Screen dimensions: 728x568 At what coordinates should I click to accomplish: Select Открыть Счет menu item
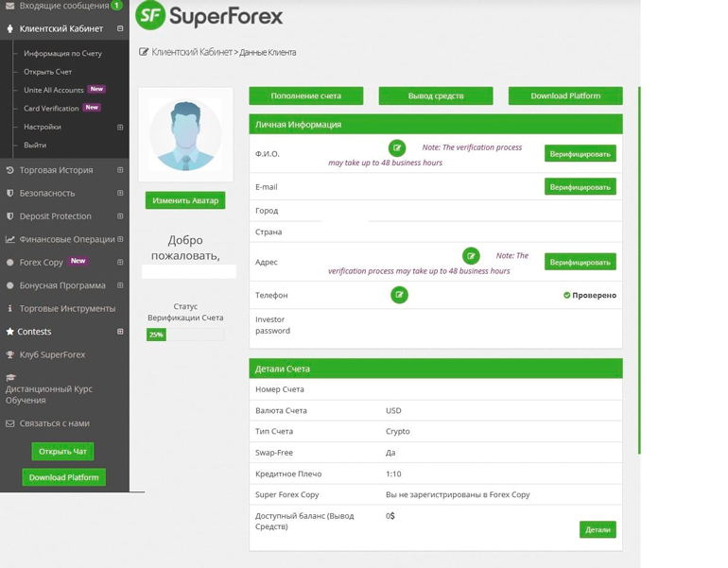coord(48,72)
